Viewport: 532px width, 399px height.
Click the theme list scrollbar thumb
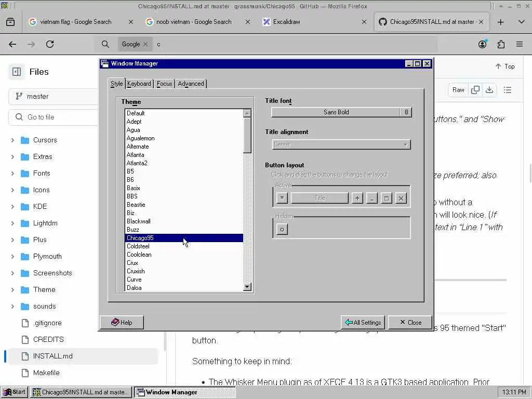click(x=247, y=136)
